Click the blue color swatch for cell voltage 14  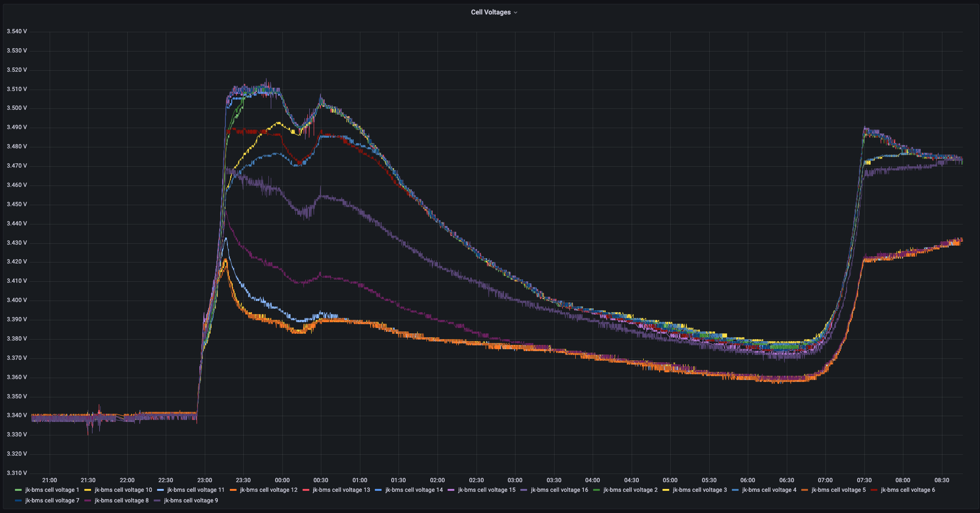pyautogui.click(x=378, y=490)
